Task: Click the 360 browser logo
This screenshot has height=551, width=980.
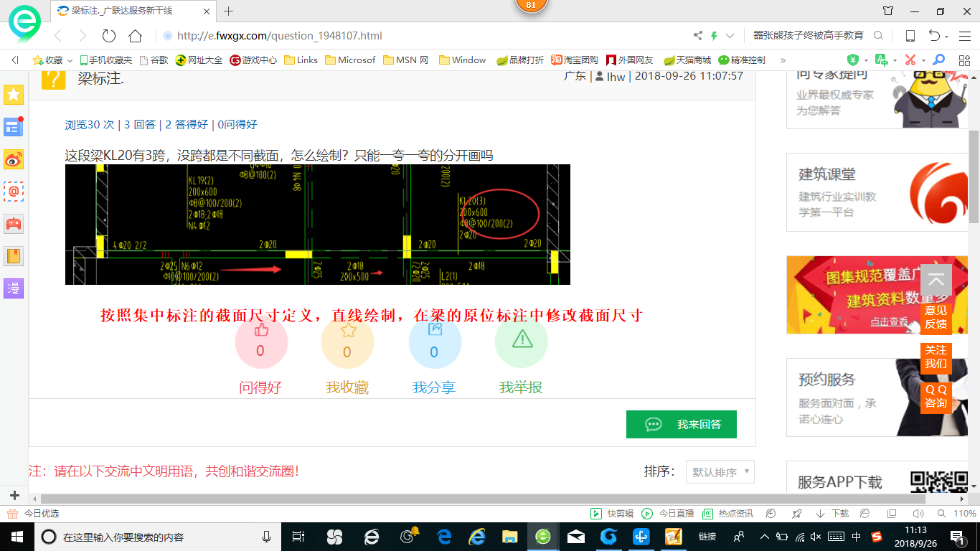Action: coord(24,24)
